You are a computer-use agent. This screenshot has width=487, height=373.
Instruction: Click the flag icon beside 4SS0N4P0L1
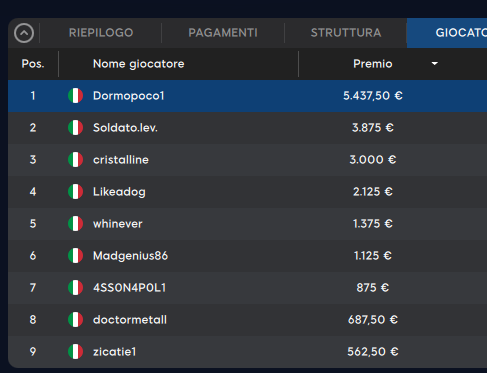[76, 288]
